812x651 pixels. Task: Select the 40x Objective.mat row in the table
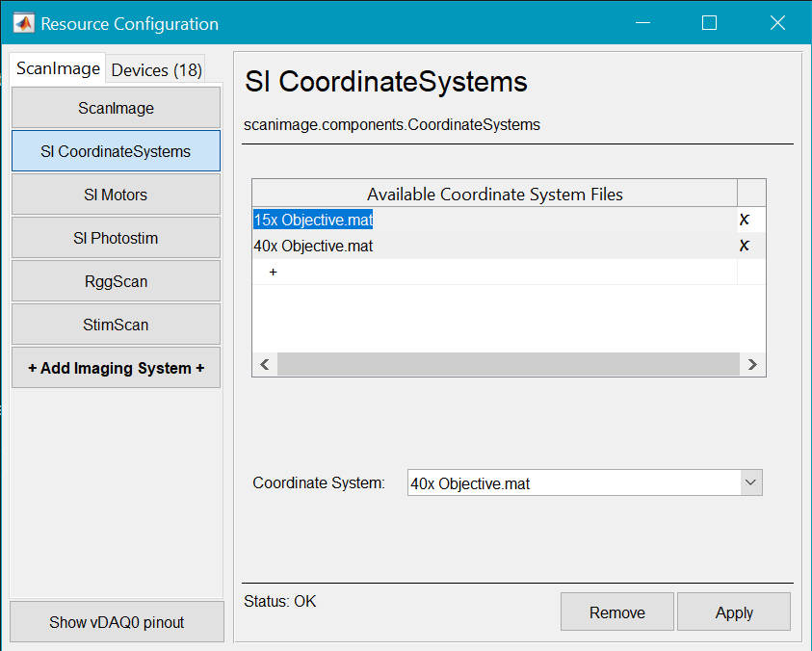point(311,246)
